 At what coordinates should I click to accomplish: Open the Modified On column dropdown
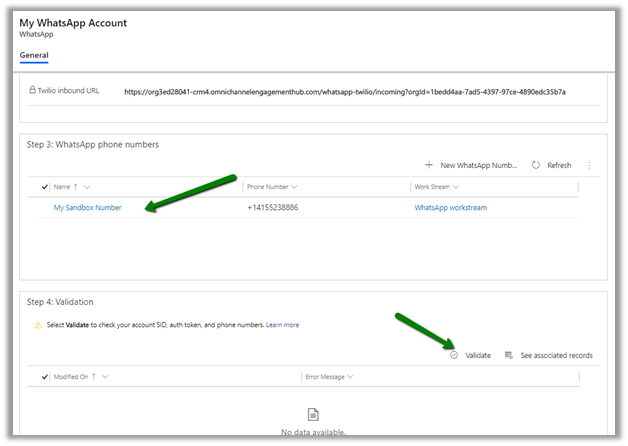(105, 377)
